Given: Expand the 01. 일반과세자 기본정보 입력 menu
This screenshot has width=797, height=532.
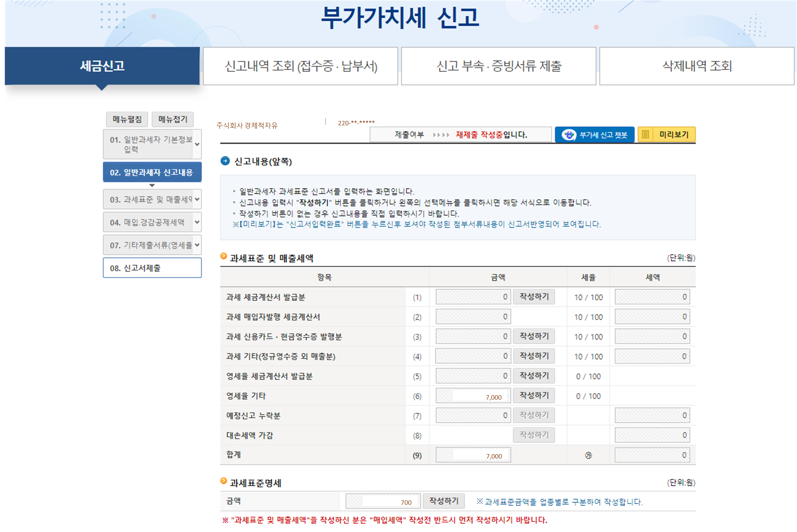Looking at the screenshot, I should (197, 144).
